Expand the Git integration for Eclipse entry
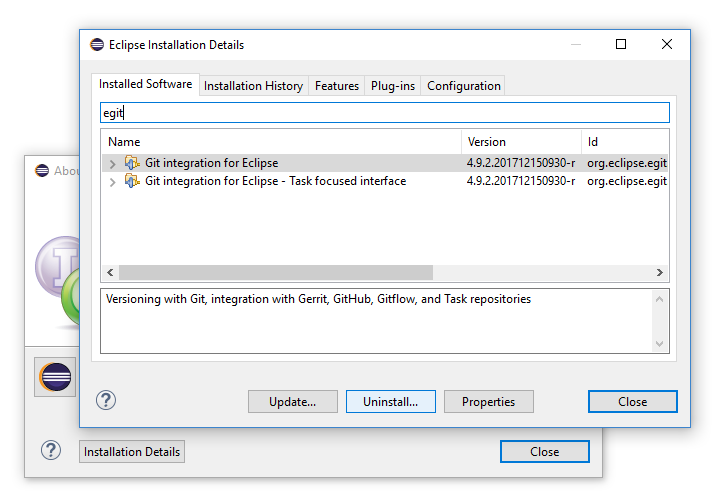Viewport: 720px width, 501px height. [x=113, y=163]
